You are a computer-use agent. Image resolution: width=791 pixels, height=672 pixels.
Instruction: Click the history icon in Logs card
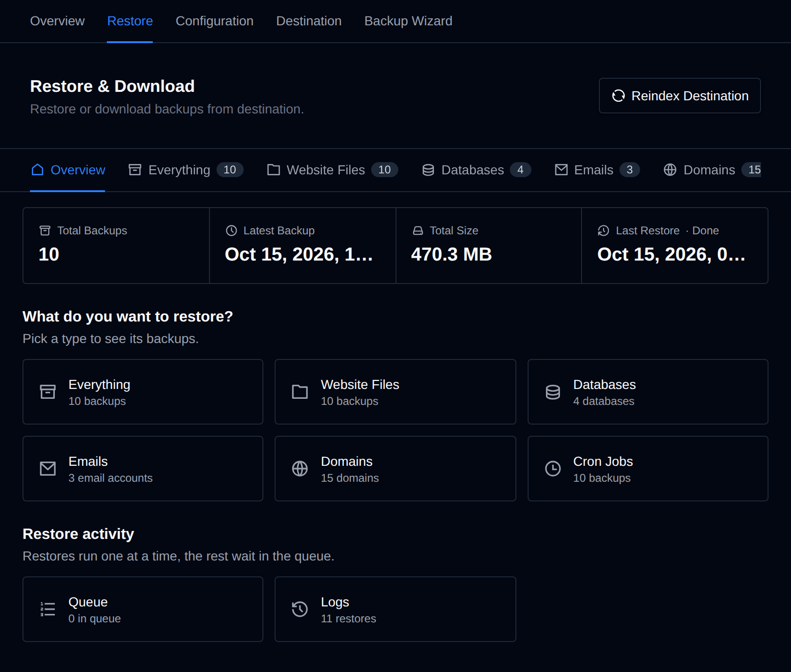[300, 609]
